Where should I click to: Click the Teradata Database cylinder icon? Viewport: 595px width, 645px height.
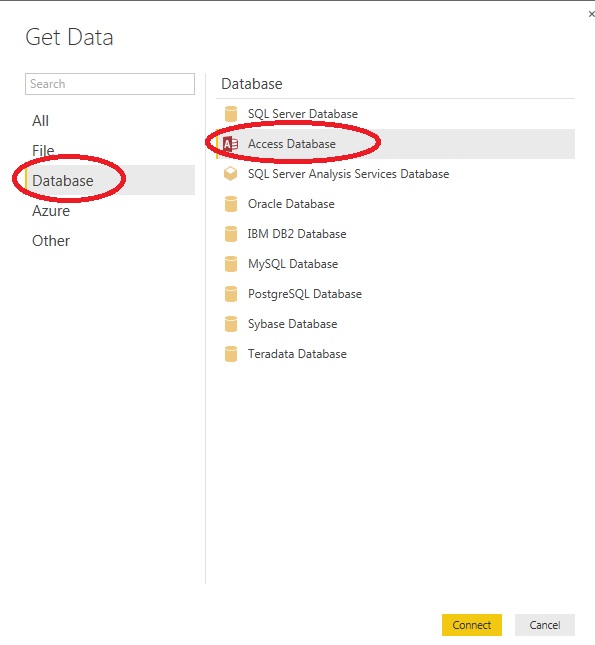click(231, 354)
